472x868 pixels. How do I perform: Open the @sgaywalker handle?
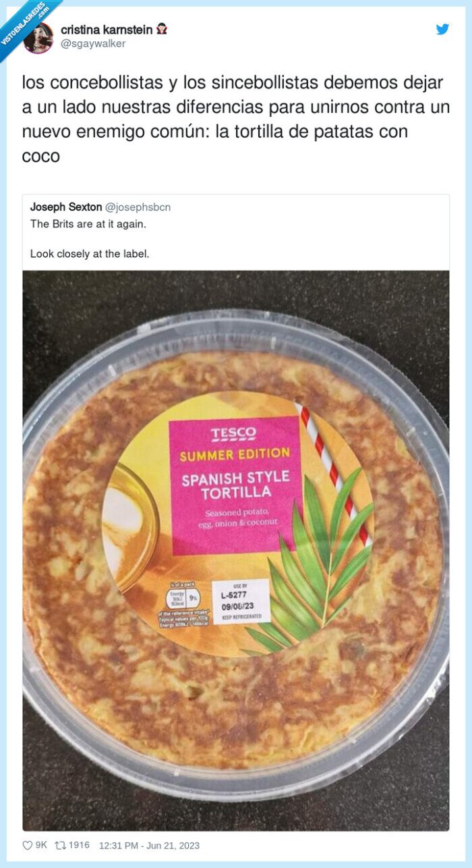coord(93,44)
